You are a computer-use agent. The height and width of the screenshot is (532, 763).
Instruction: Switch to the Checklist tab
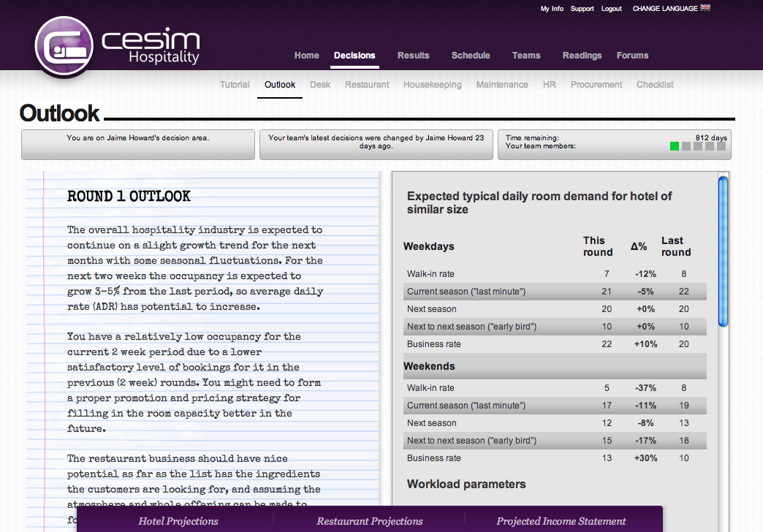pos(655,85)
